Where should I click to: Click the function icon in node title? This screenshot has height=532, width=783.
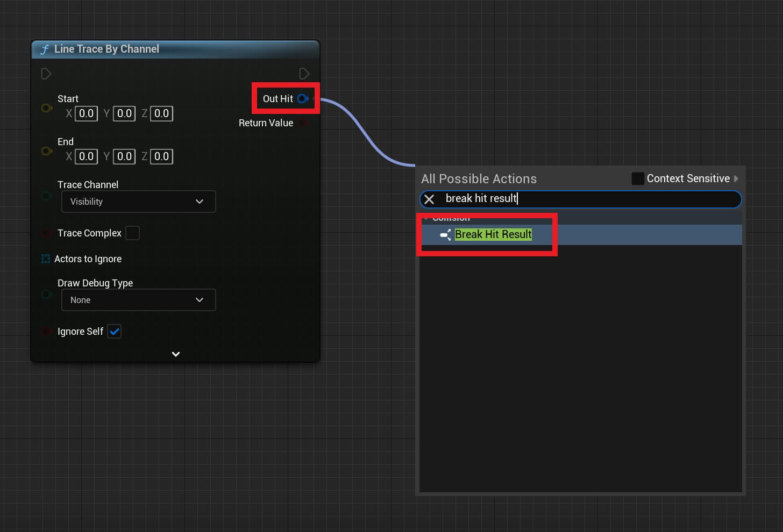45,49
